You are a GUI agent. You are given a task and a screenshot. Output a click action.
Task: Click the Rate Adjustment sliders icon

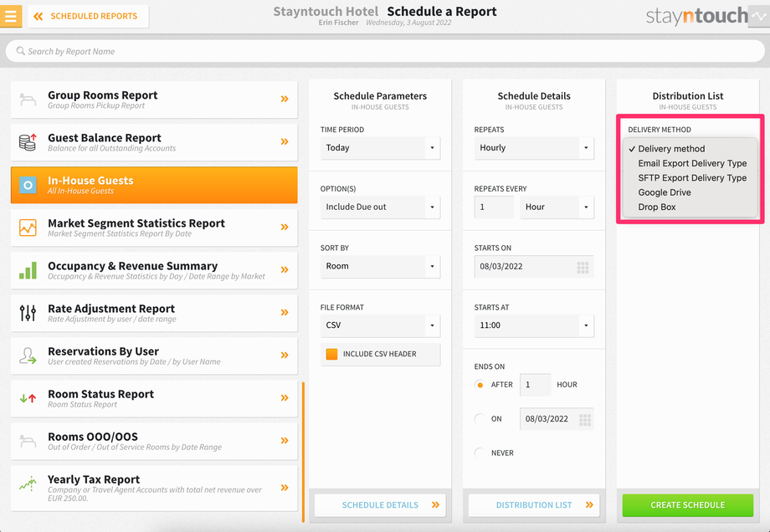(28, 313)
